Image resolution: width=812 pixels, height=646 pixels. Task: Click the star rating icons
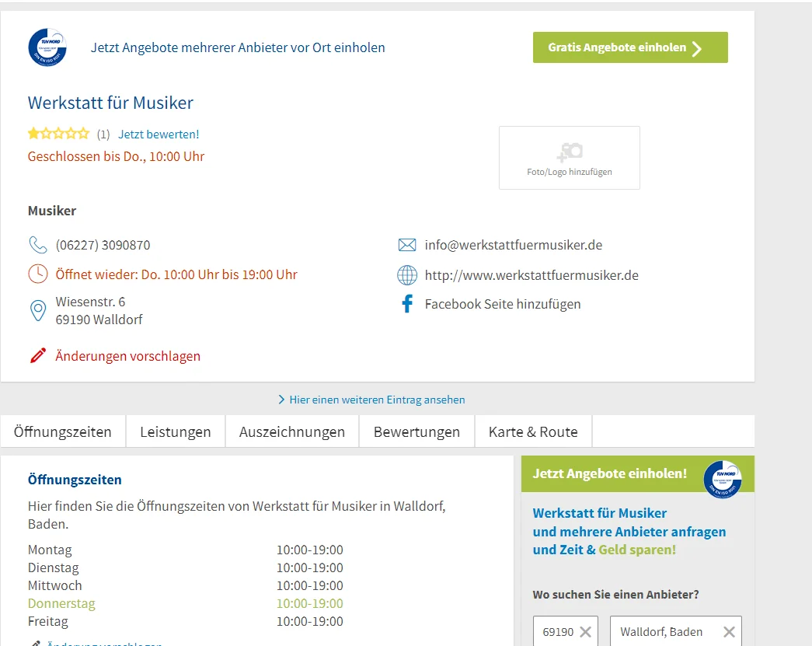[58, 134]
